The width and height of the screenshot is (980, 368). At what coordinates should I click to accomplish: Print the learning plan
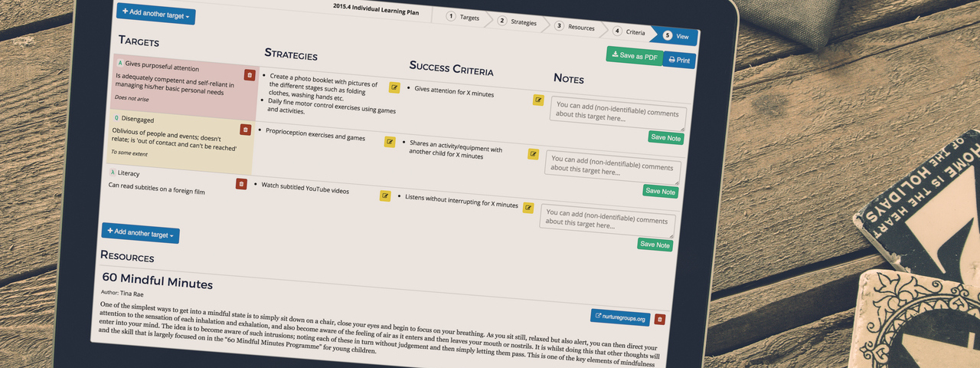[x=679, y=60]
